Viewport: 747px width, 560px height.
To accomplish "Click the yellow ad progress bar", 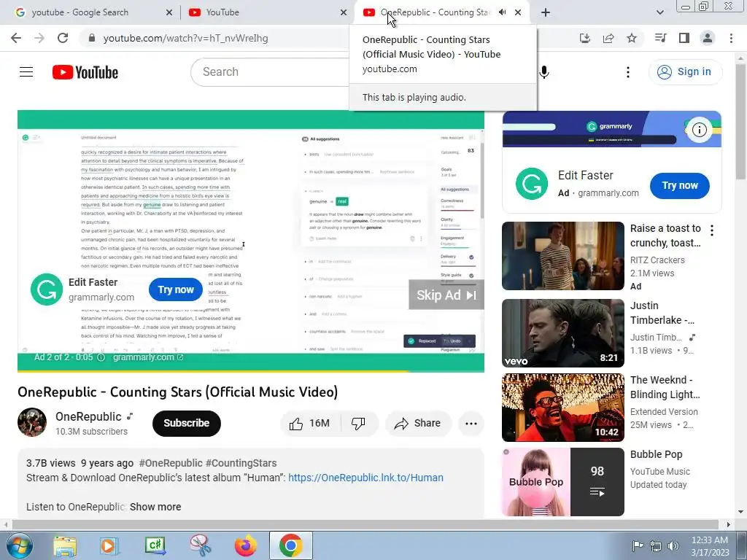I will click(213, 370).
